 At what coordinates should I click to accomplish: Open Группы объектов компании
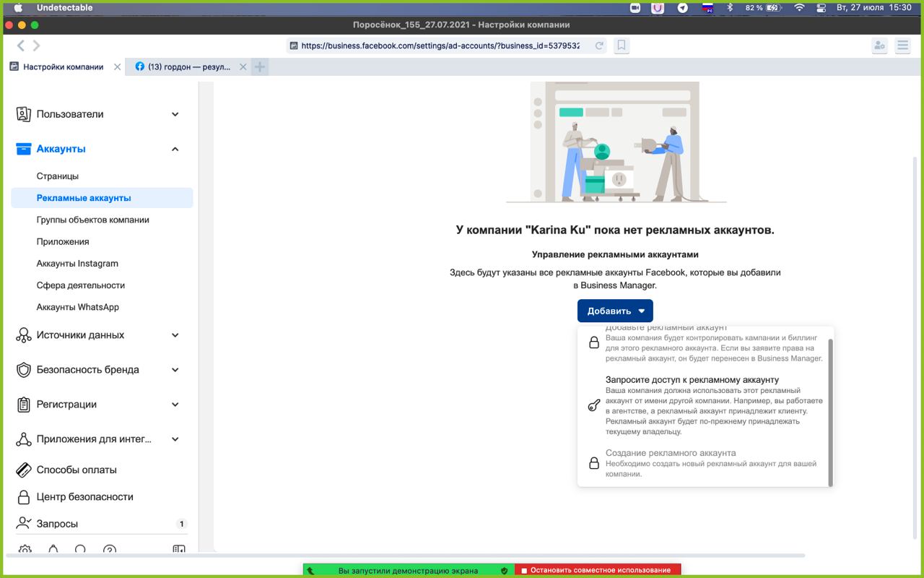click(x=93, y=220)
